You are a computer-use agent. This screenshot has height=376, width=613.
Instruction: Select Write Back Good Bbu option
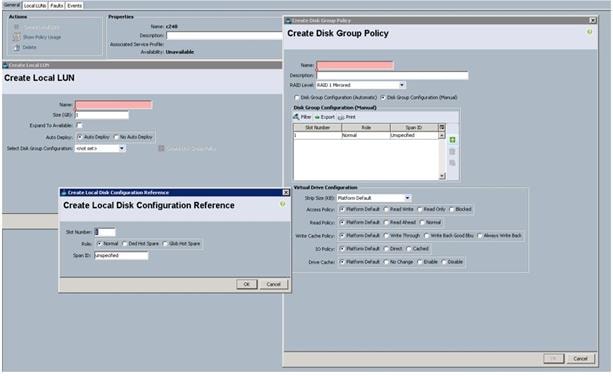[426, 236]
